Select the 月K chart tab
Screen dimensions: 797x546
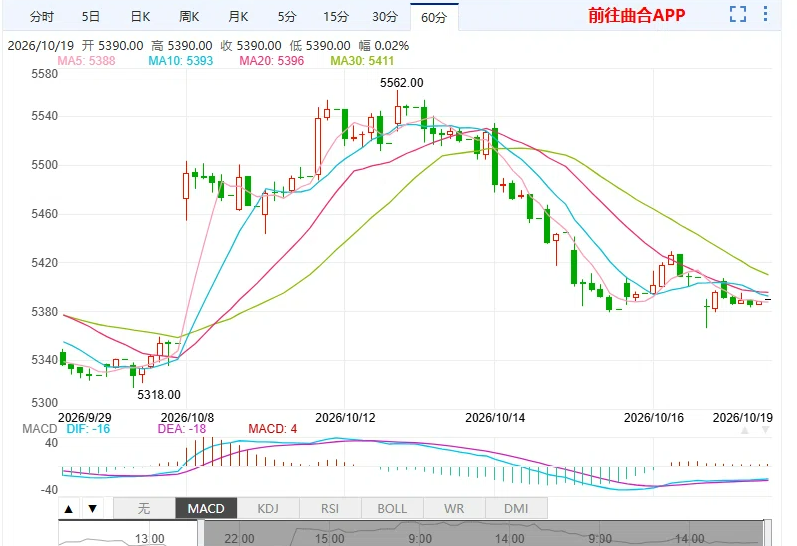click(238, 17)
